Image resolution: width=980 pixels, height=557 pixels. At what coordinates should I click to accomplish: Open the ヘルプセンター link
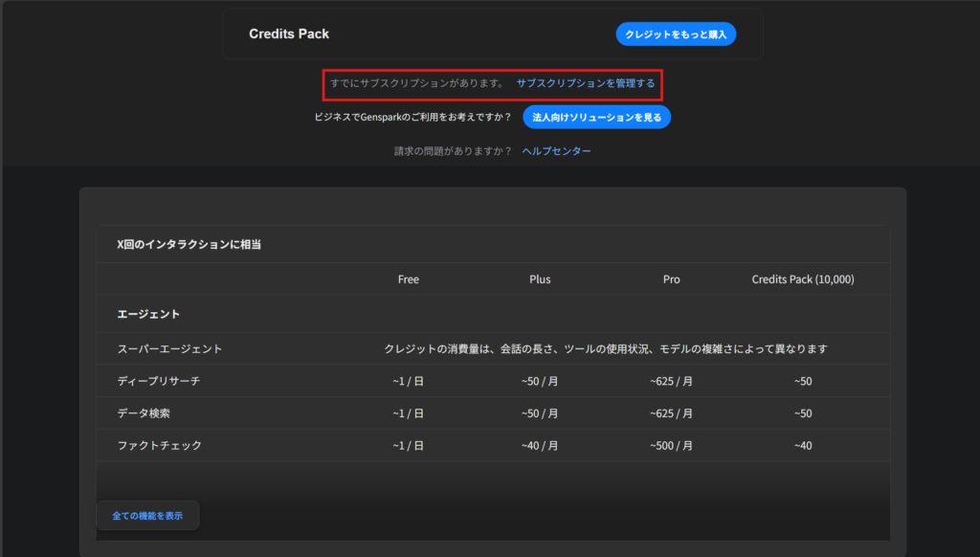click(556, 151)
